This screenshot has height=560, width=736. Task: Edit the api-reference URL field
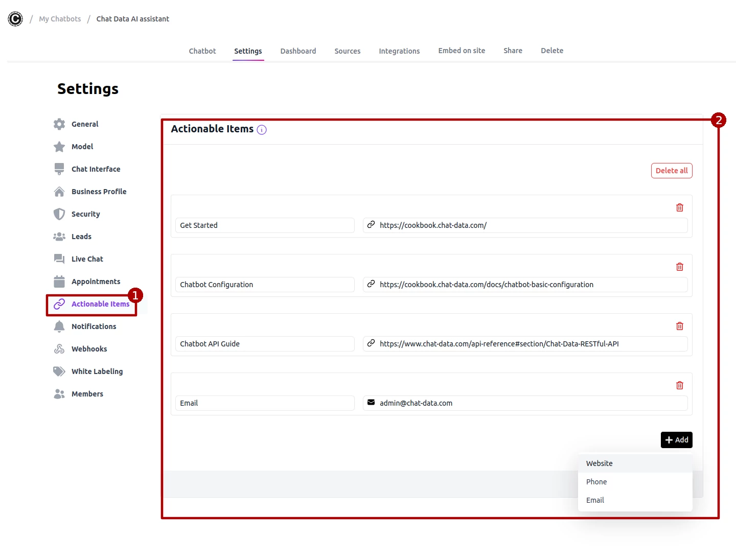click(x=525, y=344)
